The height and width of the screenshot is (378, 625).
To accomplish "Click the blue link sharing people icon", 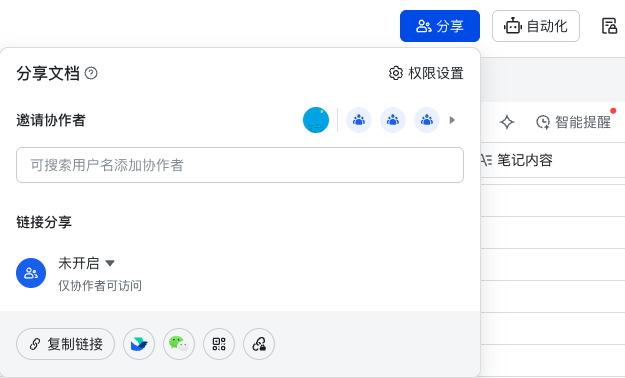I will [x=31, y=273].
